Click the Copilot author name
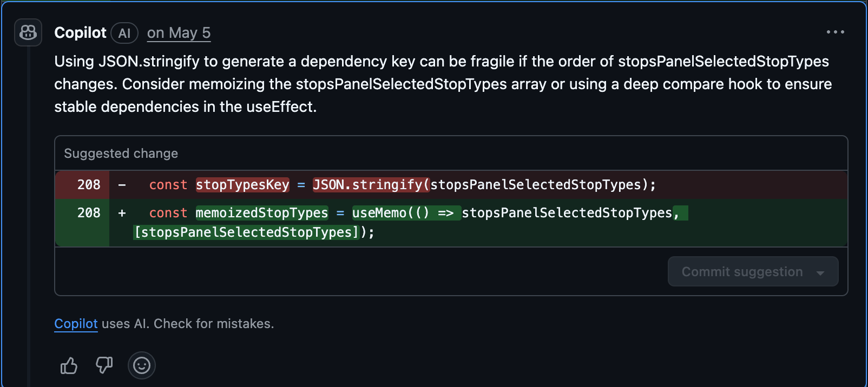This screenshot has height=387, width=868. 80,33
